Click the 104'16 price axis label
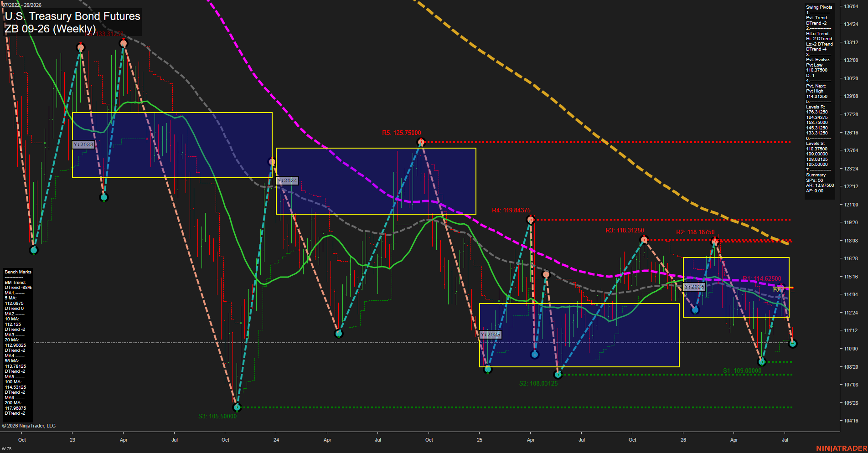 click(851, 421)
